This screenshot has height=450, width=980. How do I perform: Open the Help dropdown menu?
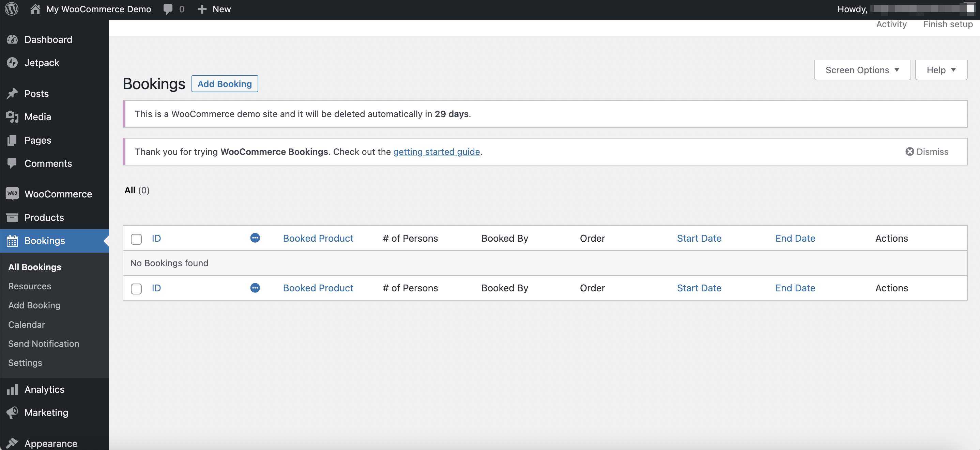tap(939, 69)
